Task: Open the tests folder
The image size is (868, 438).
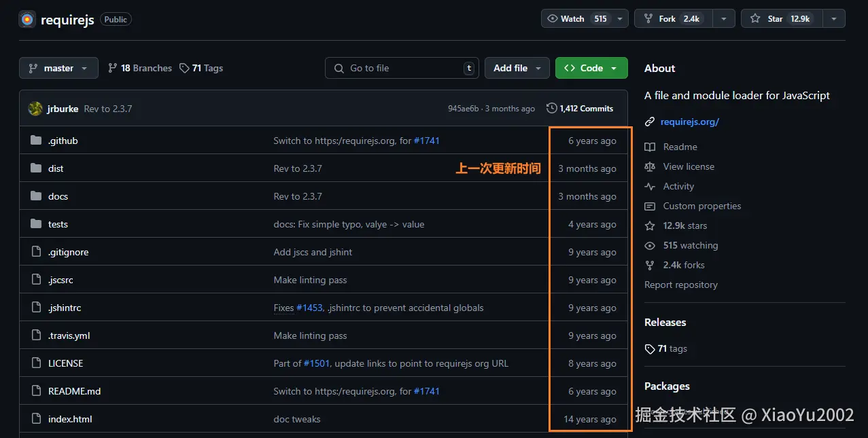Action: [x=58, y=224]
